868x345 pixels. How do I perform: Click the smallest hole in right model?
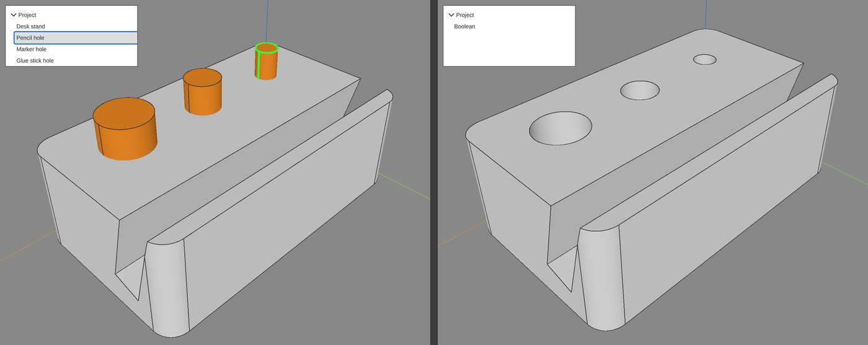[704, 60]
